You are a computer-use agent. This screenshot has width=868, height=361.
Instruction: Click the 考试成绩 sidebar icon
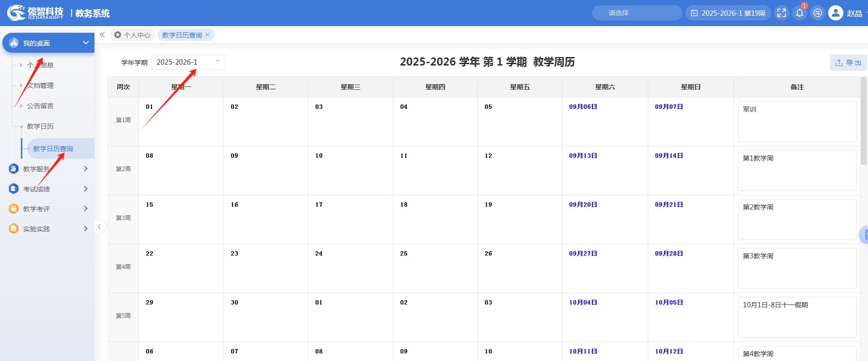click(14, 189)
